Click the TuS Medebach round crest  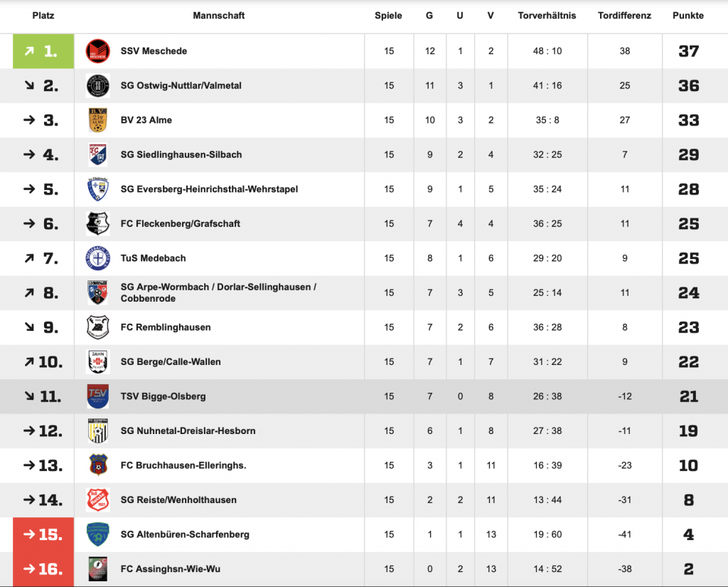[97, 258]
